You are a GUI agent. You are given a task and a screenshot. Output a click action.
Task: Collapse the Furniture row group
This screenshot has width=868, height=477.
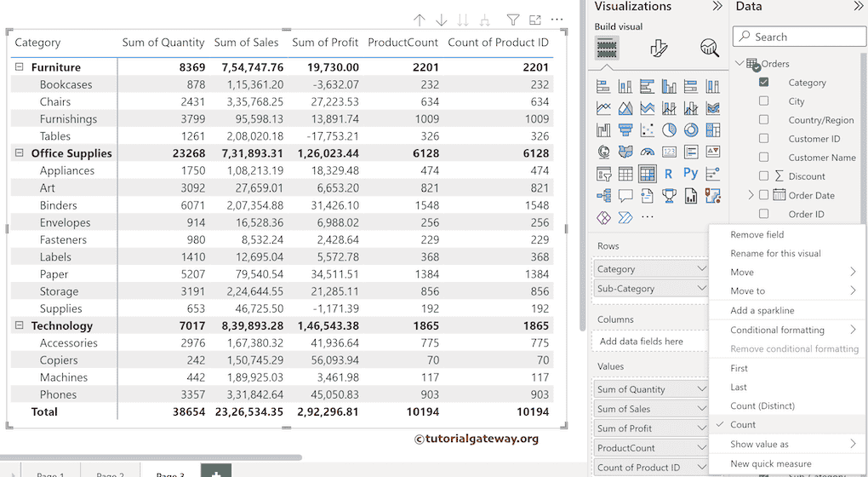pos(20,67)
